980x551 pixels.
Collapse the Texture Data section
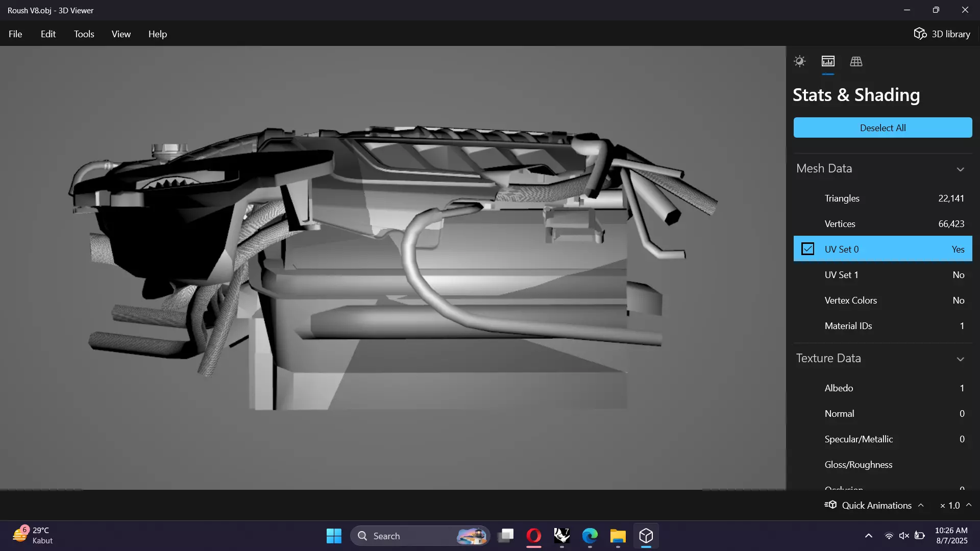coord(960,359)
